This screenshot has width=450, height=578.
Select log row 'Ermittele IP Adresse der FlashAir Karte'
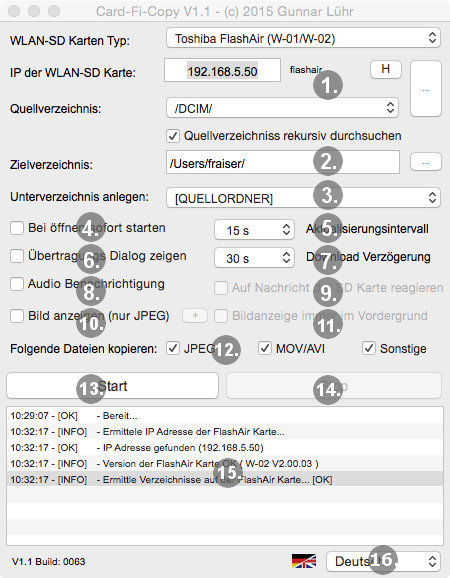[225, 431]
